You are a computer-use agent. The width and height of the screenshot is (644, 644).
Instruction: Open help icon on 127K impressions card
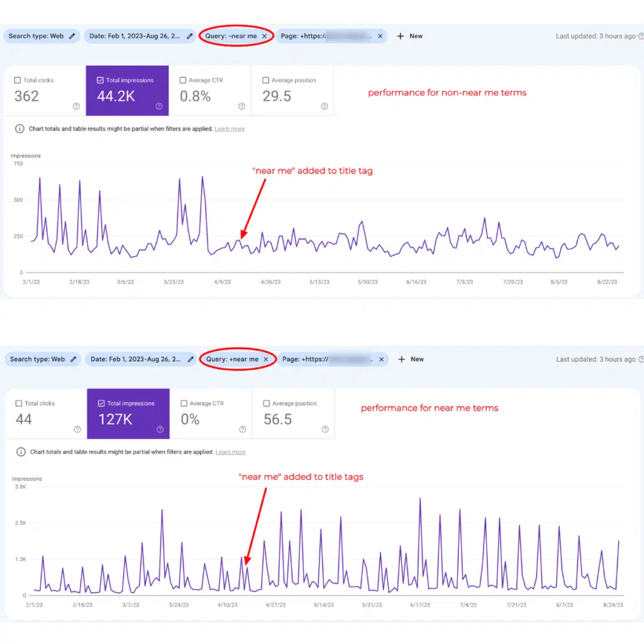click(x=160, y=429)
